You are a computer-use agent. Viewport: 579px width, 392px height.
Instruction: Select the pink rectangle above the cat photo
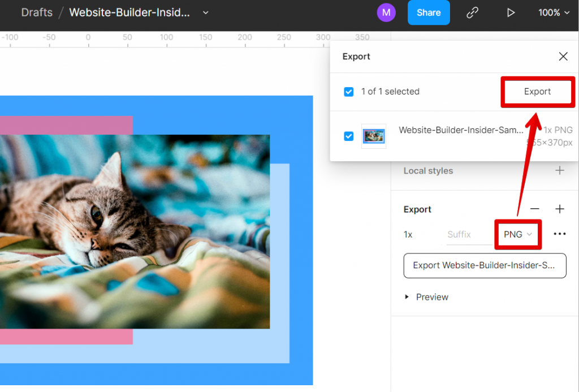coord(67,125)
